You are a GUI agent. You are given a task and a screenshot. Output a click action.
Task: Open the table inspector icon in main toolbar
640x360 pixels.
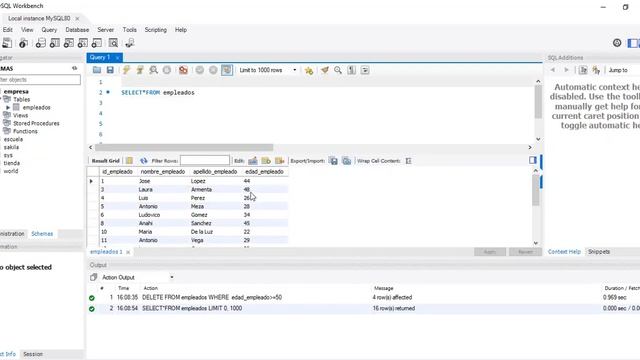pos(23,43)
